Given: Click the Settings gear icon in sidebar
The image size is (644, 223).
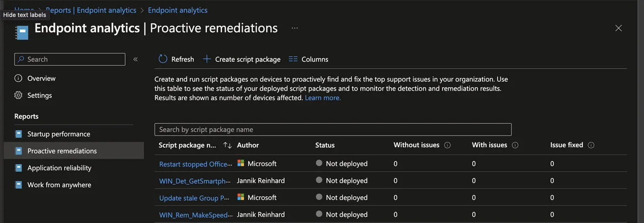Looking at the screenshot, I should point(19,95).
